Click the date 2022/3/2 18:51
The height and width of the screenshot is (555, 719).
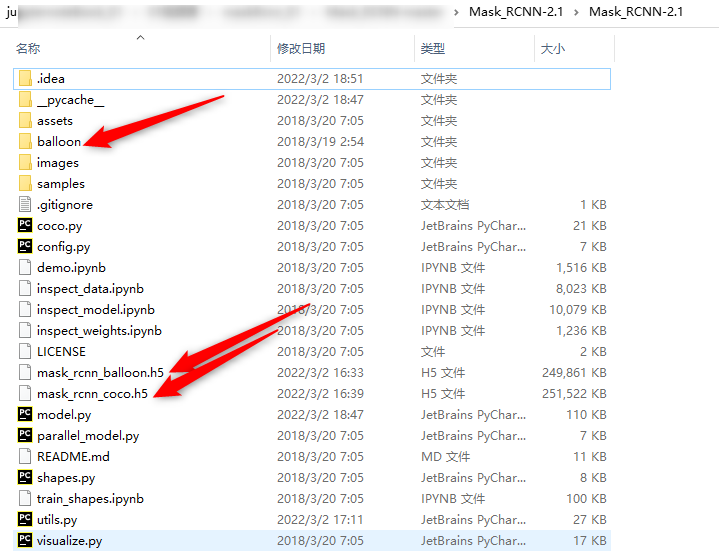pyautogui.click(x=320, y=79)
